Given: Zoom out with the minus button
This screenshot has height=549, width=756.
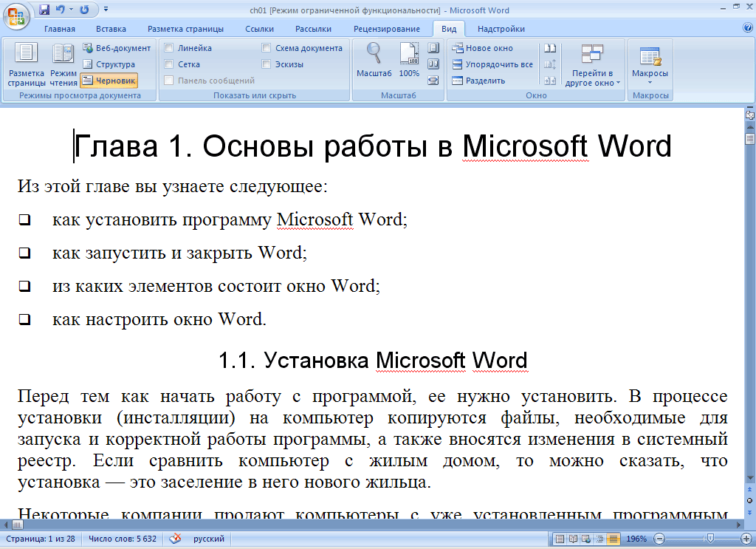Looking at the screenshot, I should [659, 539].
